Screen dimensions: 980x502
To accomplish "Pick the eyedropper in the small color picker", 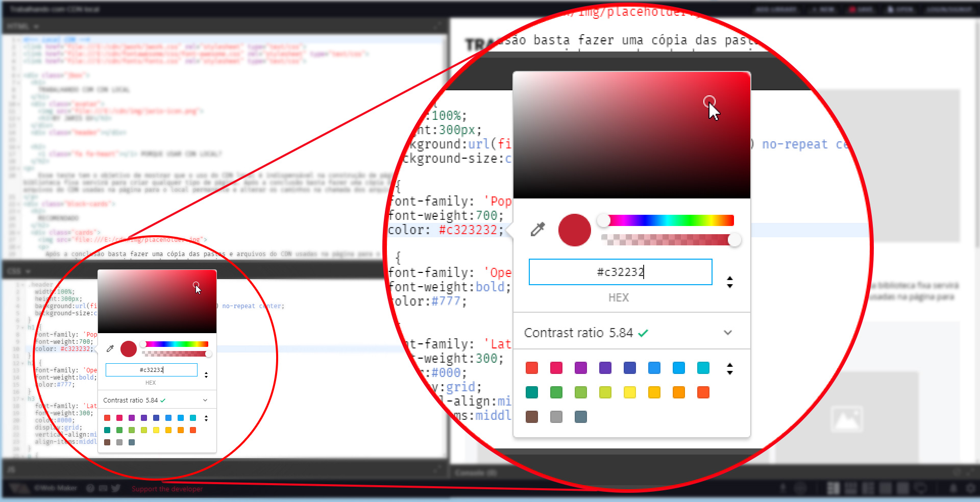I will [x=110, y=349].
